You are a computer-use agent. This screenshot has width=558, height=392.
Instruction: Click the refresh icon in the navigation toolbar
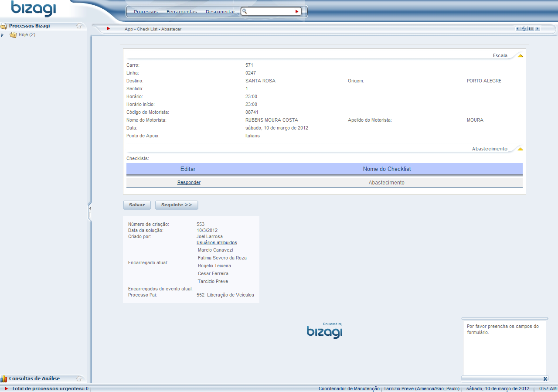(x=524, y=29)
